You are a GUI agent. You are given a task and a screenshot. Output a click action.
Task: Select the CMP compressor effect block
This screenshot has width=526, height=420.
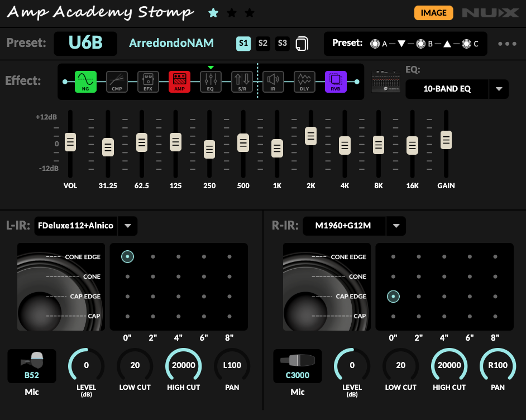(x=117, y=82)
